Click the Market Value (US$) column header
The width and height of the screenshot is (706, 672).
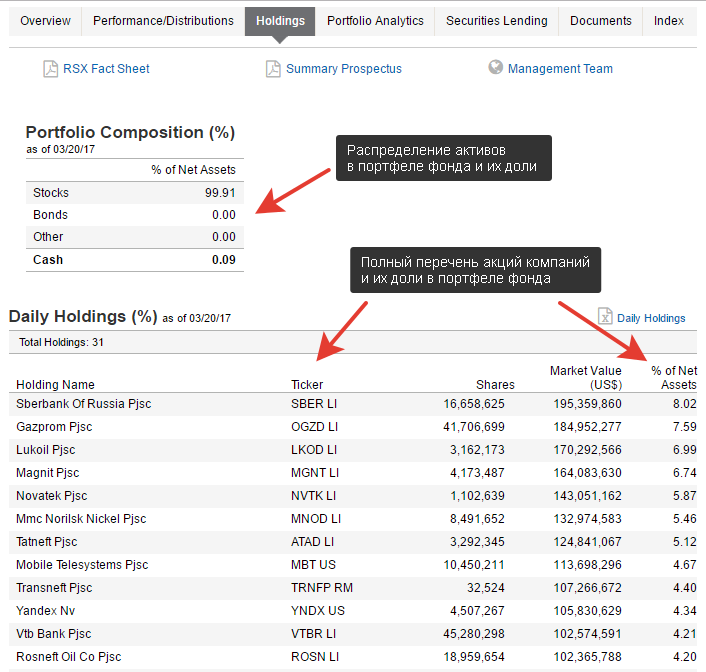(586, 377)
